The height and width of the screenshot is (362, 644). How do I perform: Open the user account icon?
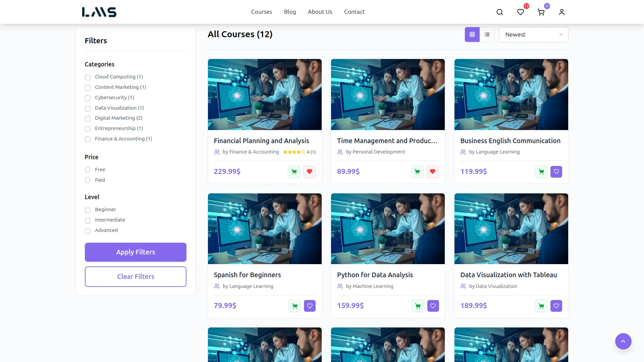pyautogui.click(x=561, y=12)
